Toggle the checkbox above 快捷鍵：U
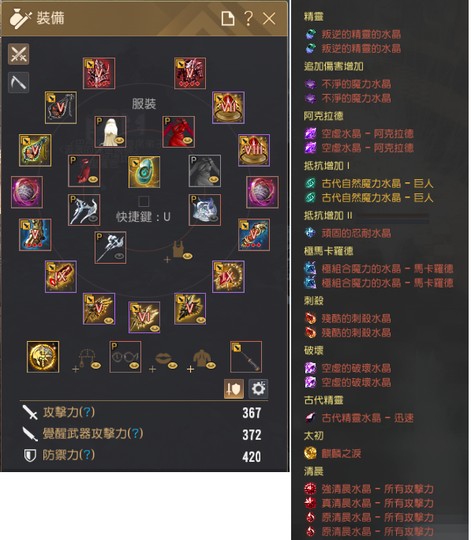 pos(144,201)
